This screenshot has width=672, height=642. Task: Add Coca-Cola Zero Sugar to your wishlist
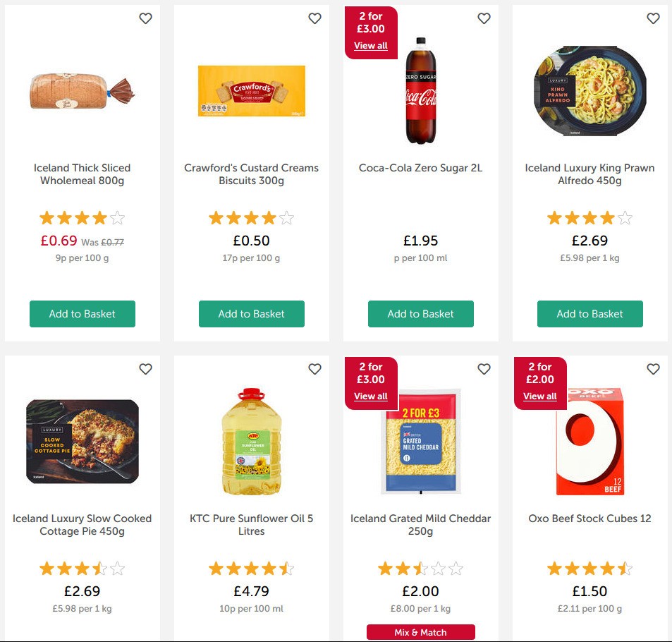pyautogui.click(x=484, y=19)
